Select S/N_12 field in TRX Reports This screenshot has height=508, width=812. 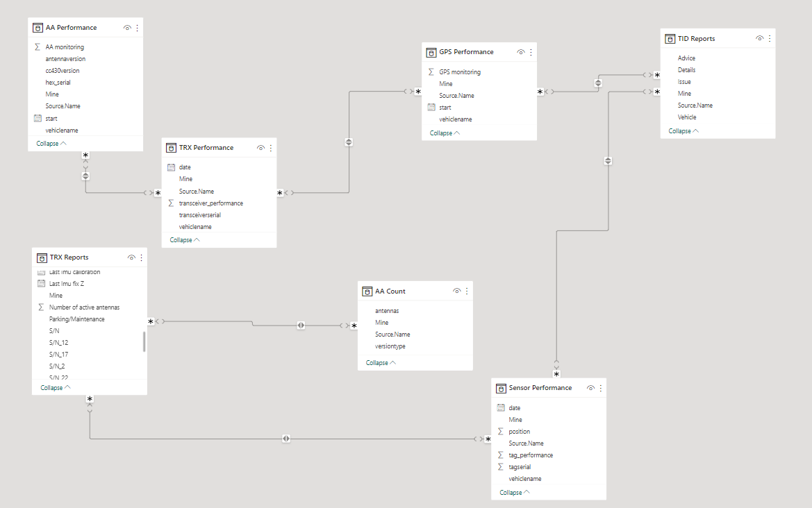click(58, 343)
